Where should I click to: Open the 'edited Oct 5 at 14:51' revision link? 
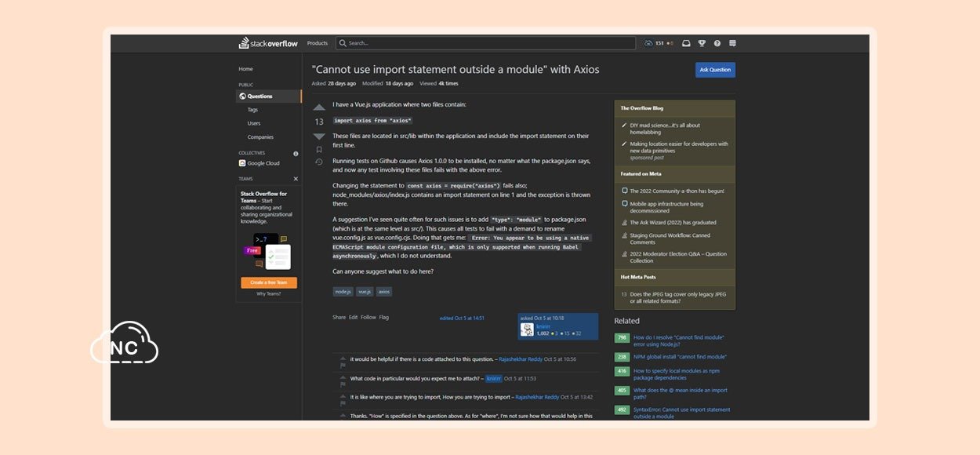click(x=462, y=318)
